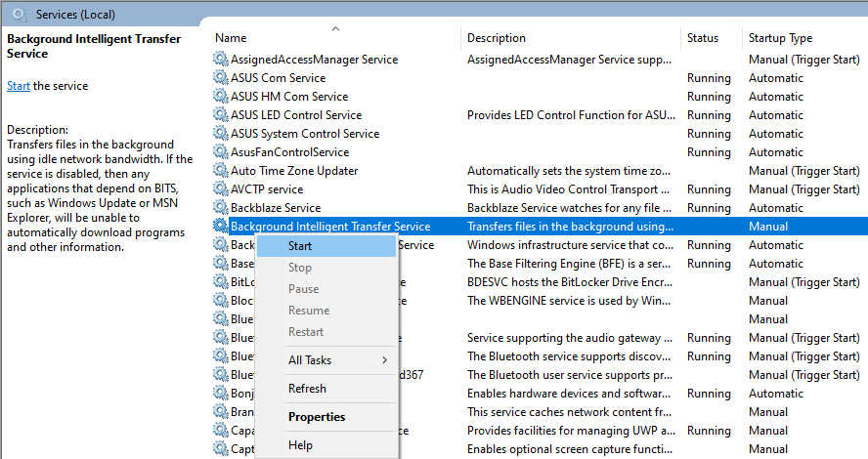Click the gear icon beside AssignedAccessManager Service
Image resolution: width=868 pixels, height=459 pixels.
(220, 60)
